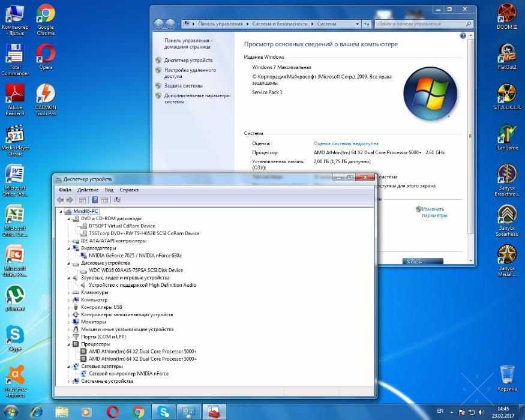Select NVIDIA GeForce 7025 / nForce 630a device
This screenshot has width=525, height=420.
pyautogui.click(x=135, y=256)
